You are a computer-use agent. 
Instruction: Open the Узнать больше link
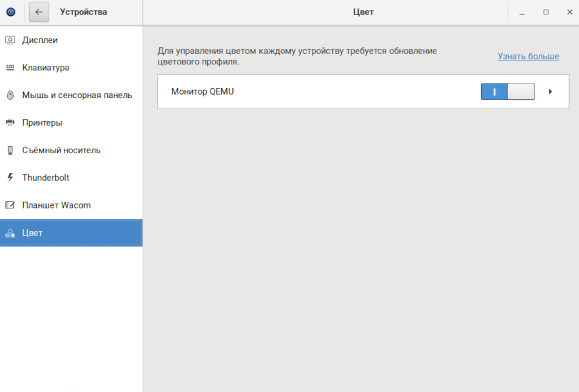(528, 57)
